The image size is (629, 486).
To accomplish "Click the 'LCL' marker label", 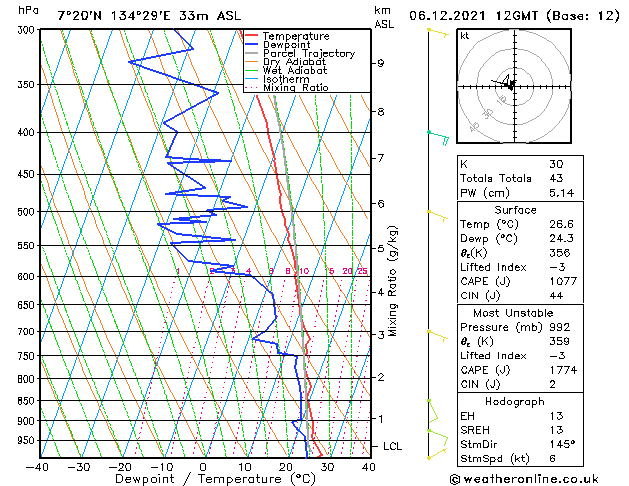I will tap(392, 446).
